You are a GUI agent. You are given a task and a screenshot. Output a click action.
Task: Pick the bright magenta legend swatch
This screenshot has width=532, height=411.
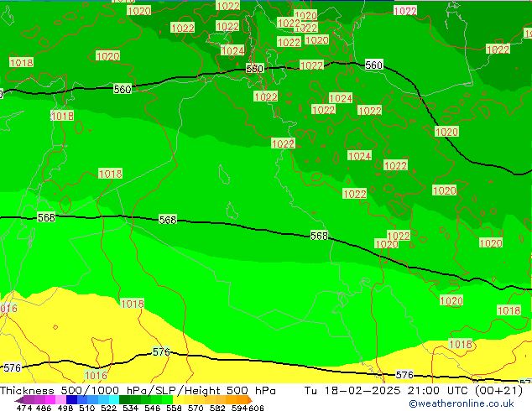point(50,399)
